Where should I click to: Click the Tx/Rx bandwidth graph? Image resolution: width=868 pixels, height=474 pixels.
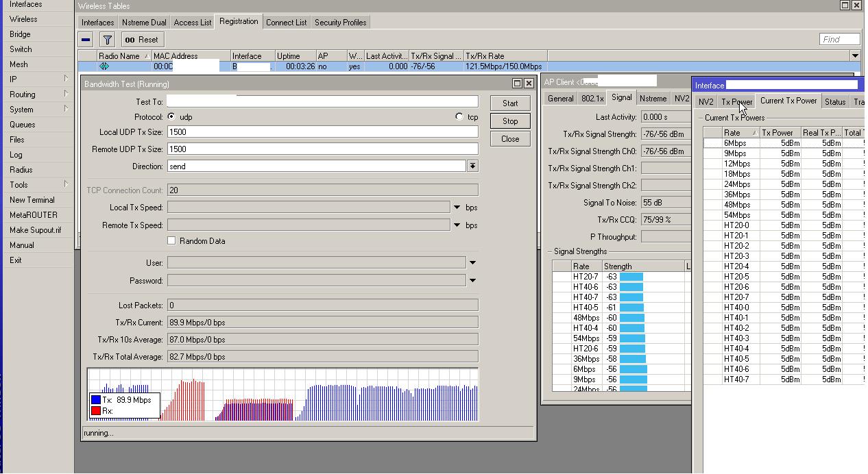282,395
